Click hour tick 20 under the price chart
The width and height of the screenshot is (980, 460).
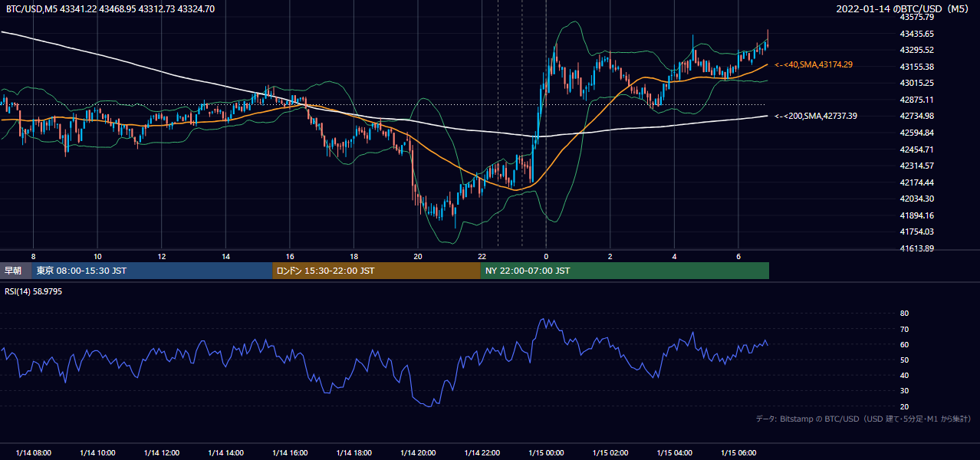point(418,256)
